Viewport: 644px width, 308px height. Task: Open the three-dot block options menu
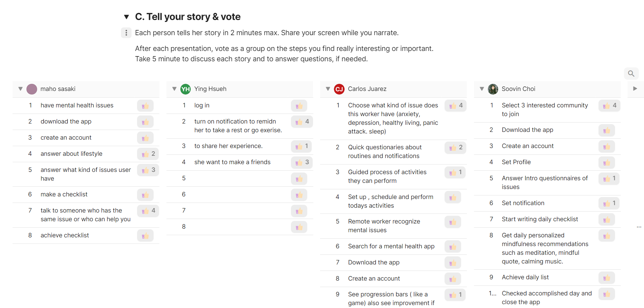(126, 33)
